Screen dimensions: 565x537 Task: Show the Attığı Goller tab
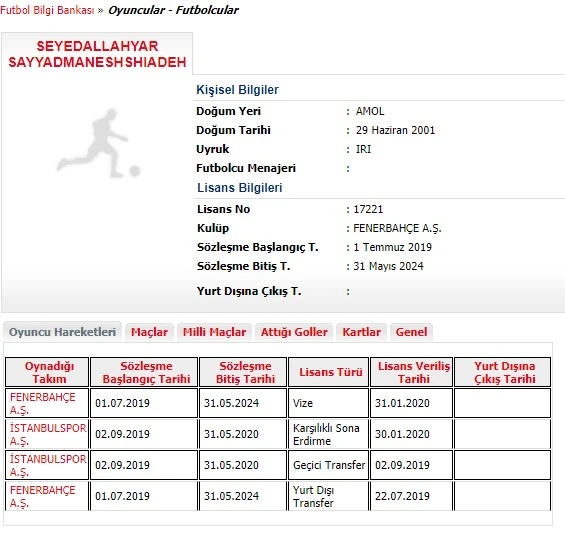(294, 332)
